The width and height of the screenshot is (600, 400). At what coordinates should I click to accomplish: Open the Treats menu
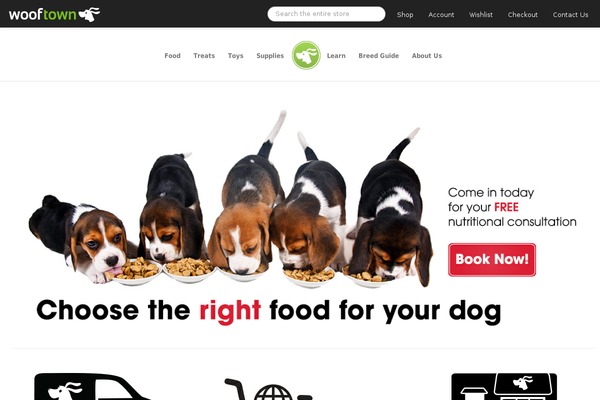(204, 56)
